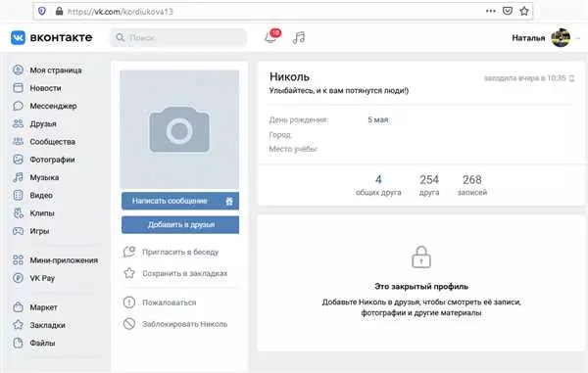Click the padlock site info icon
The image size is (588, 373).
tap(59, 11)
